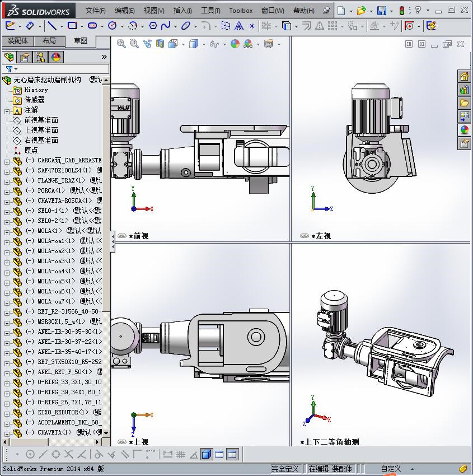Image resolution: width=473 pixels, height=476 pixels.
Task: Select 前视基准面 in the feature tree
Action: (41, 120)
